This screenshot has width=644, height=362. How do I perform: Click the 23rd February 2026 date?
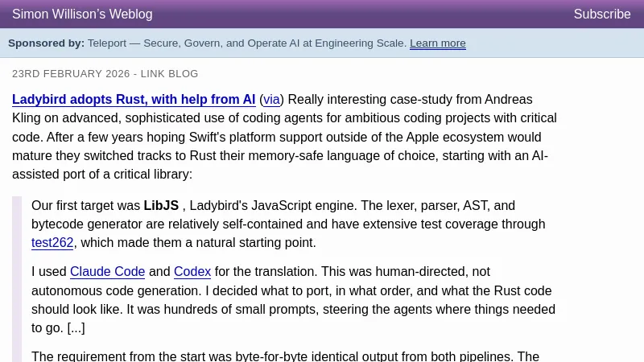tap(71, 74)
